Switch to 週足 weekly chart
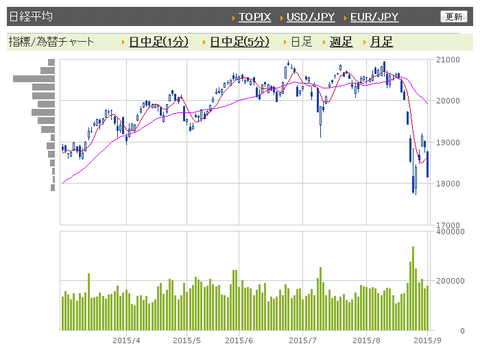Viewport: 480px width, 361px height. click(x=341, y=42)
